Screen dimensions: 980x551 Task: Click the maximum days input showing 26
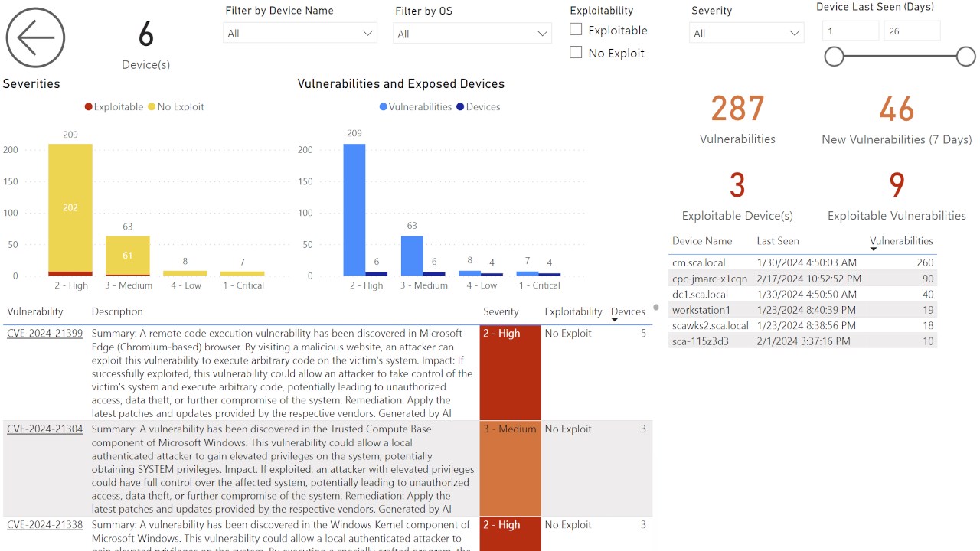pyautogui.click(x=912, y=31)
